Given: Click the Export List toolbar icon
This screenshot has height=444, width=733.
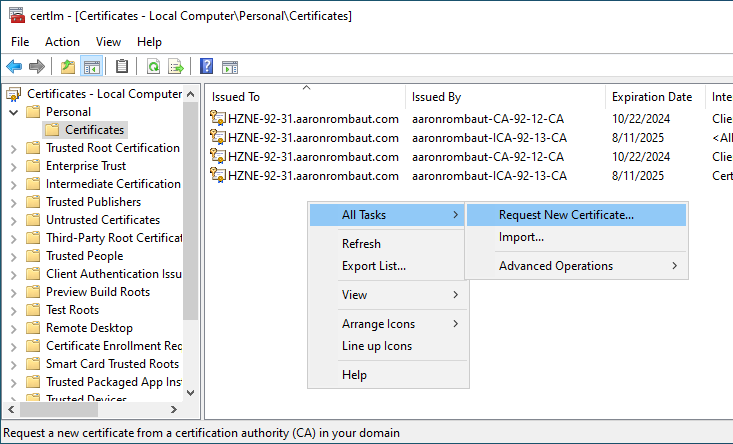Looking at the screenshot, I should [176, 67].
